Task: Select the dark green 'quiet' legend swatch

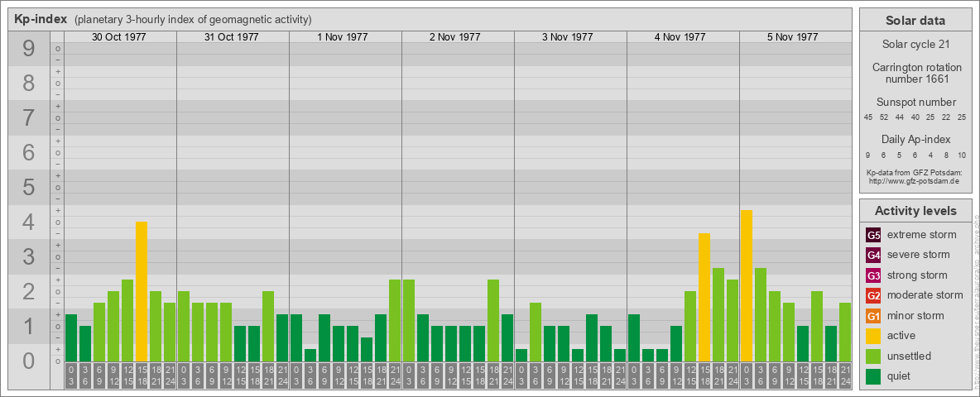Action: pos(873,375)
